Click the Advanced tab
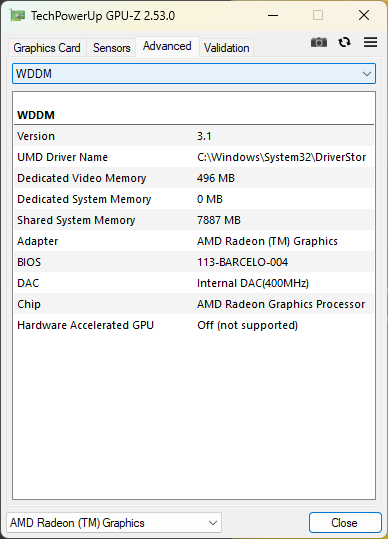The height and width of the screenshot is (539, 388). [167, 46]
